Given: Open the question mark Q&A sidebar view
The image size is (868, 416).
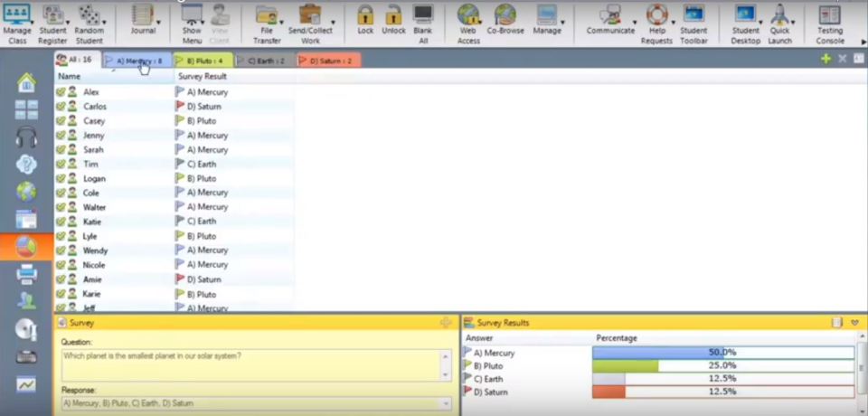Looking at the screenshot, I should pos(26,164).
